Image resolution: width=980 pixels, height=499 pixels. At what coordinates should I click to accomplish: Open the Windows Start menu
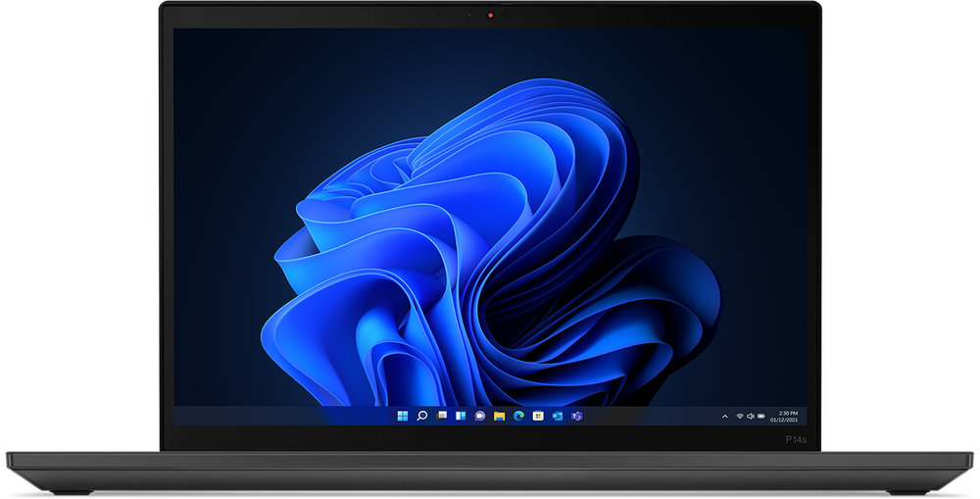pyautogui.click(x=403, y=416)
